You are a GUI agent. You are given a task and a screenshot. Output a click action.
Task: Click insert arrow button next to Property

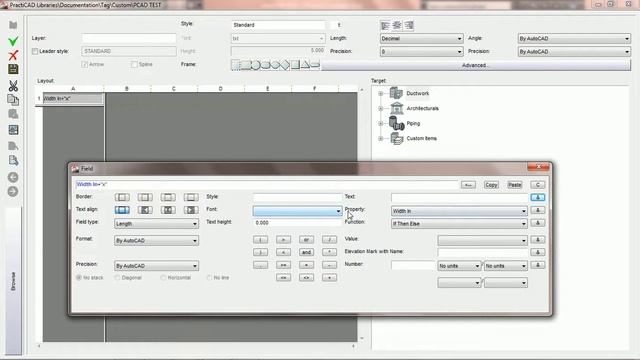point(538,210)
